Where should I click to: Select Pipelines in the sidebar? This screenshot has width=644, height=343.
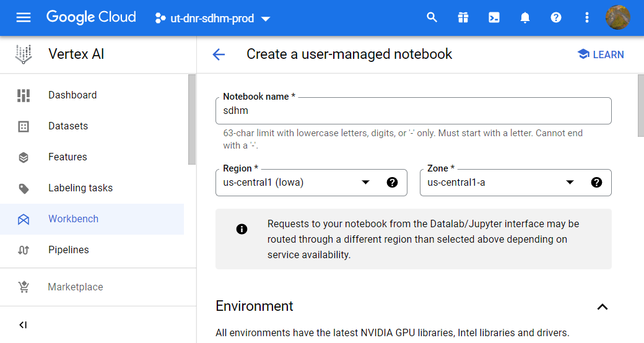[68, 250]
